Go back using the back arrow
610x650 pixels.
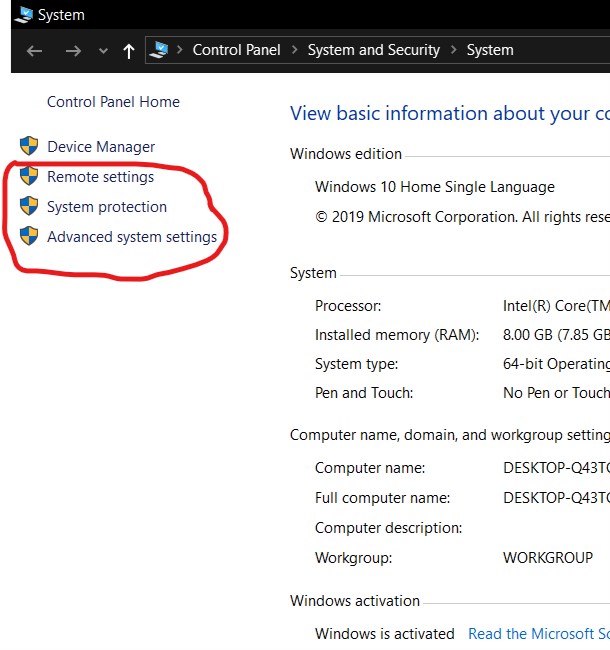pos(34,51)
